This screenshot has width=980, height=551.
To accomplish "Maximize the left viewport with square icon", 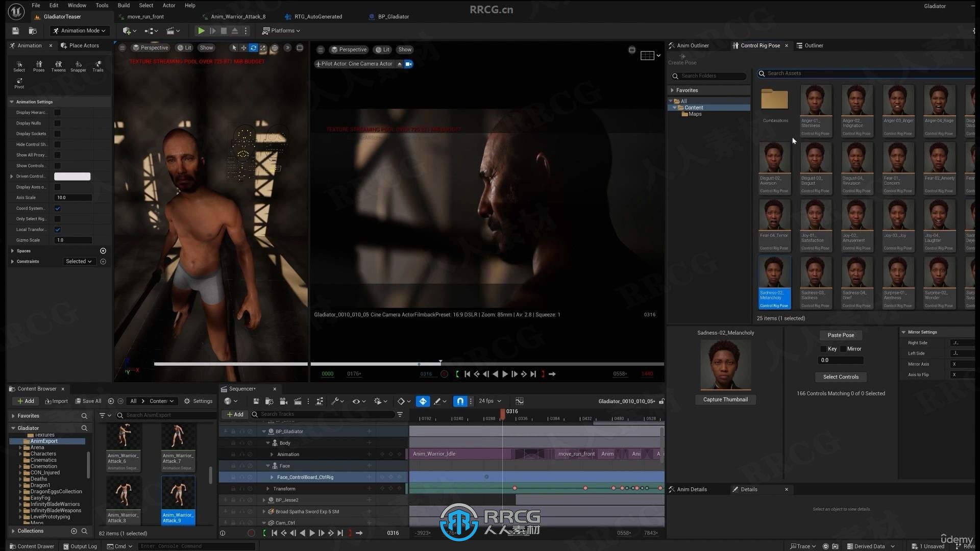I will (300, 48).
